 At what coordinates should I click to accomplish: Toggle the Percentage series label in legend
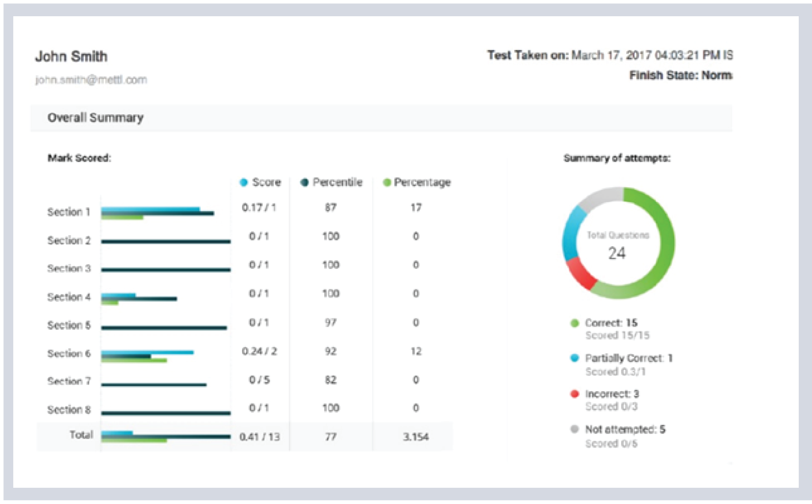422,183
